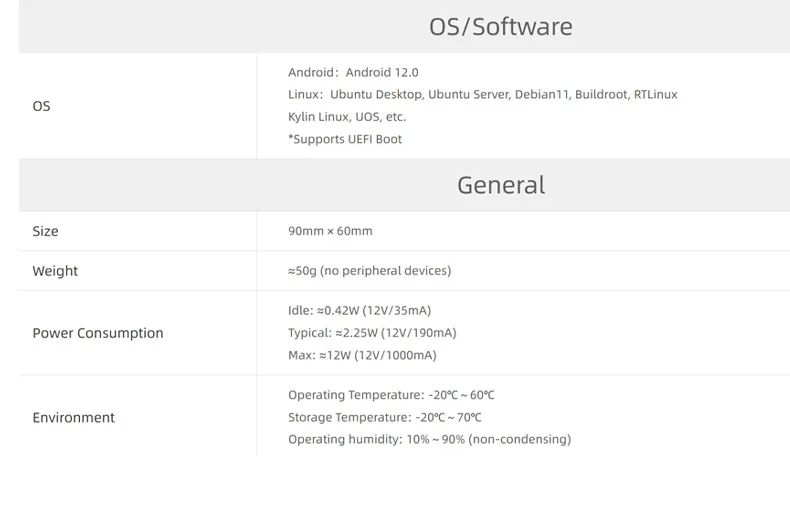Select the Power Consumption row label

pos(98,333)
